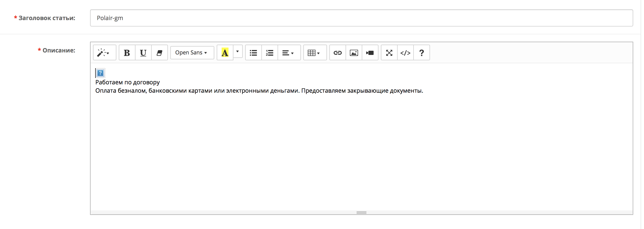Insert a numbered ordered list
Screen dimensions: 644x229
[269, 53]
